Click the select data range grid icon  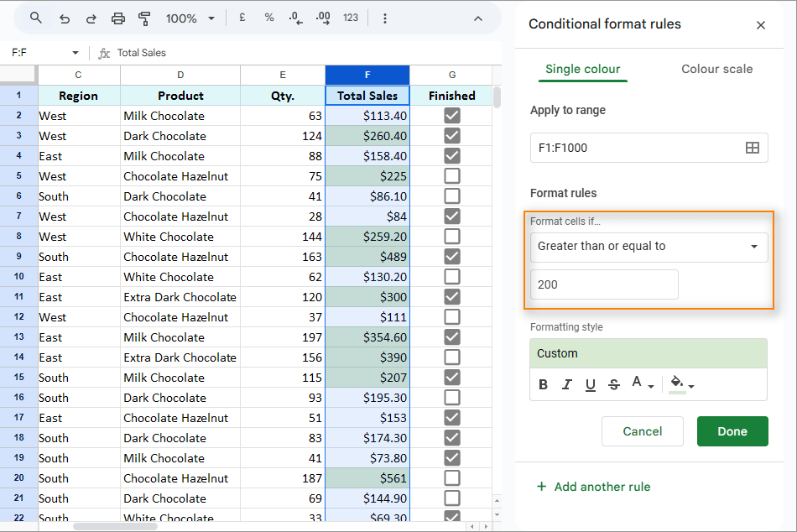click(x=752, y=148)
